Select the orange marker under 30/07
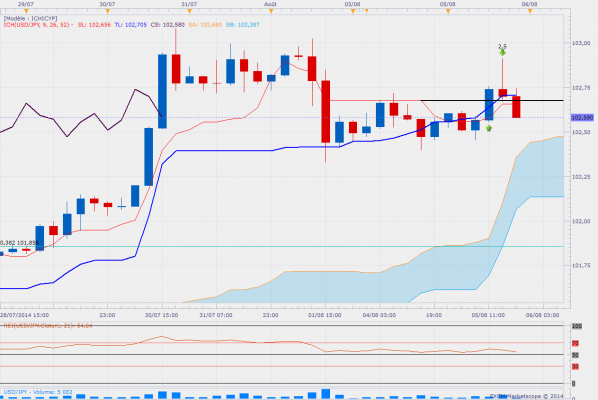 click(x=108, y=11)
